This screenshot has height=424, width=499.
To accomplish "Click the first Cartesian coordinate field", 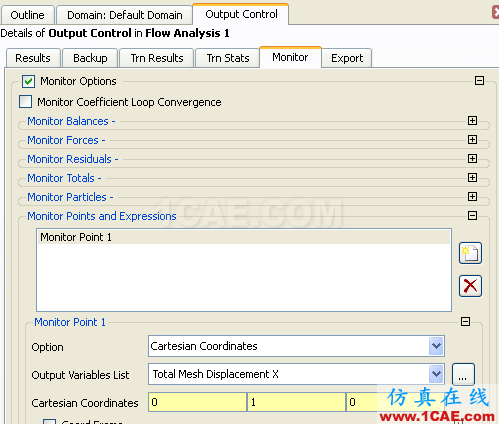I will [x=197, y=402].
